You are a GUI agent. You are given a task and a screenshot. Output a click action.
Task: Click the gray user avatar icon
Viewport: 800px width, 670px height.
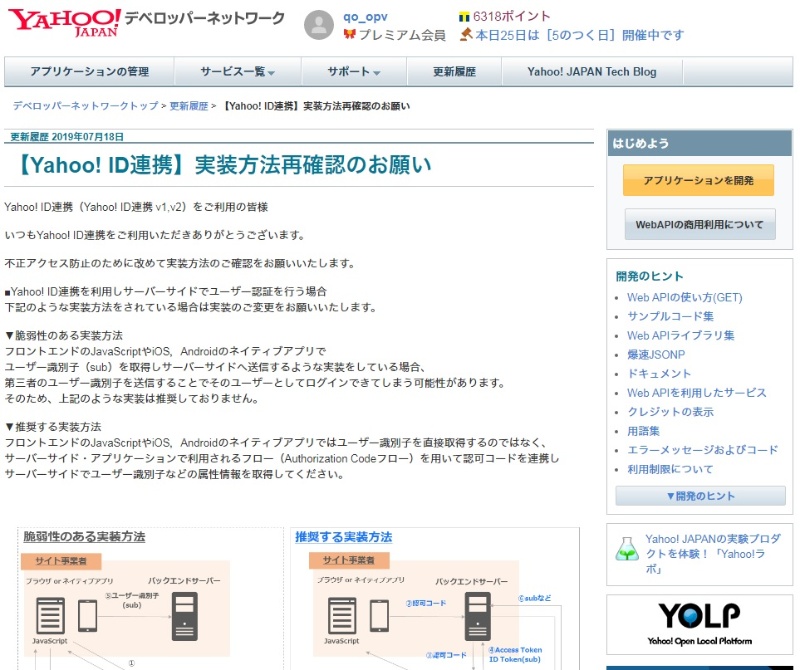click(319, 26)
